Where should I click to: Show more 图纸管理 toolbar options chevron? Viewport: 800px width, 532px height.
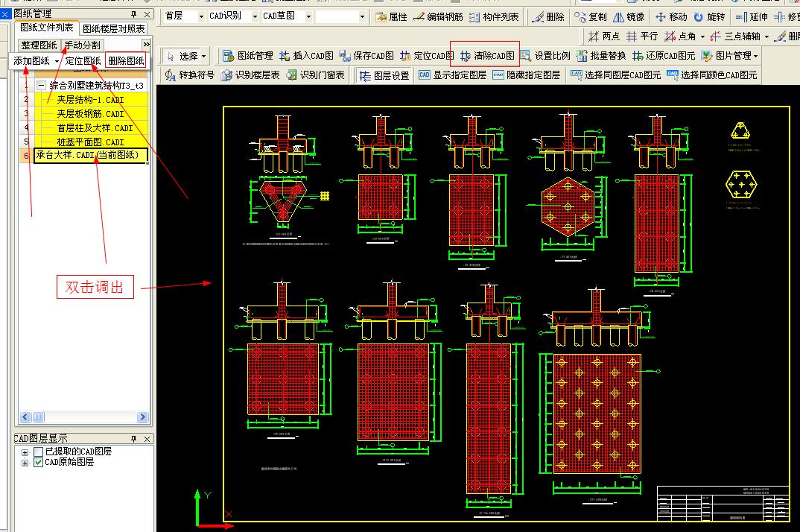point(147,45)
